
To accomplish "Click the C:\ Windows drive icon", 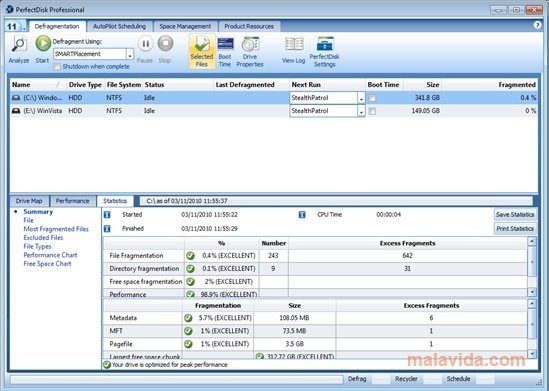I will point(16,98).
